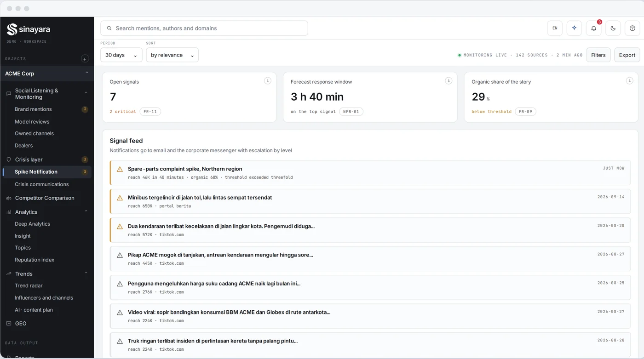
Task: Open the 30 days period dropdown
Action: click(121, 55)
